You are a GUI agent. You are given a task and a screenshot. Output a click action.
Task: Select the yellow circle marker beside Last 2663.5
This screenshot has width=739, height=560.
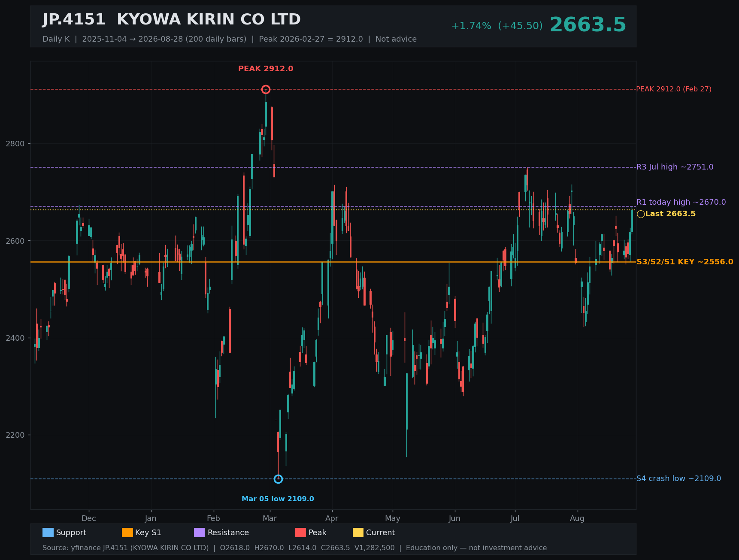[x=641, y=214]
